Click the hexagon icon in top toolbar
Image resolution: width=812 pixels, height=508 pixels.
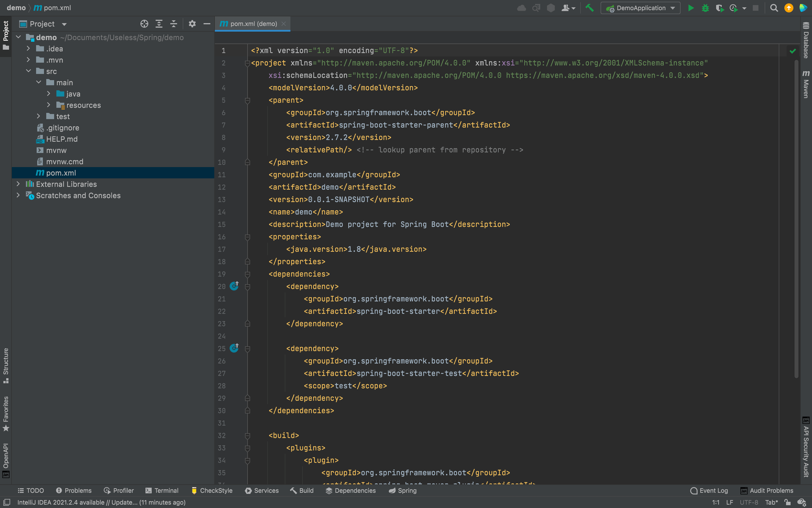point(551,8)
